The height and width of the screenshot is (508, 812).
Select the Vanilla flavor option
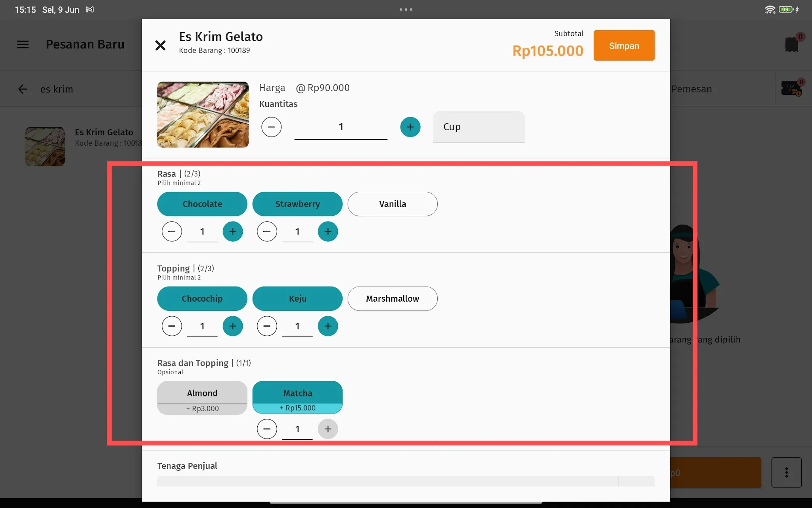click(x=393, y=204)
